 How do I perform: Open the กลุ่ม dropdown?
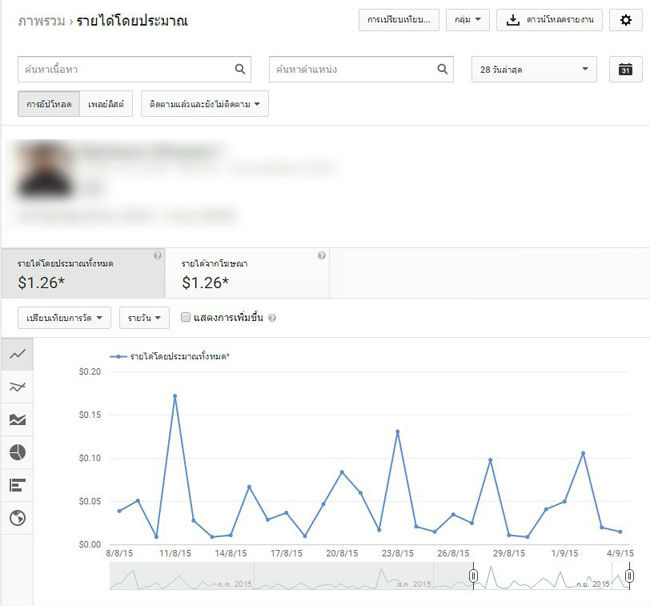[x=467, y=20]
